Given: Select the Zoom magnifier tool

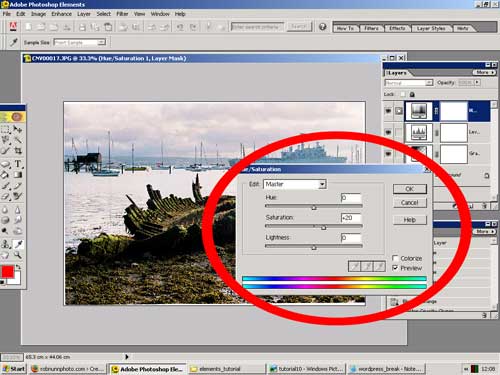Looking at the screenshot, I should 18,256.
